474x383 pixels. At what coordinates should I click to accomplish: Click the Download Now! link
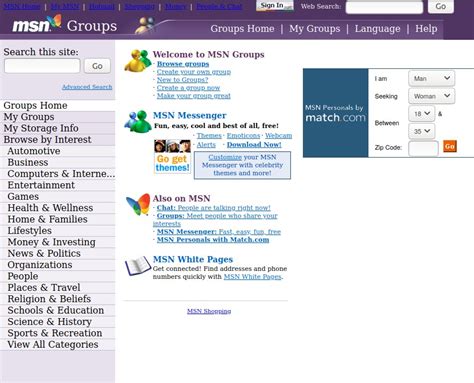254,145
